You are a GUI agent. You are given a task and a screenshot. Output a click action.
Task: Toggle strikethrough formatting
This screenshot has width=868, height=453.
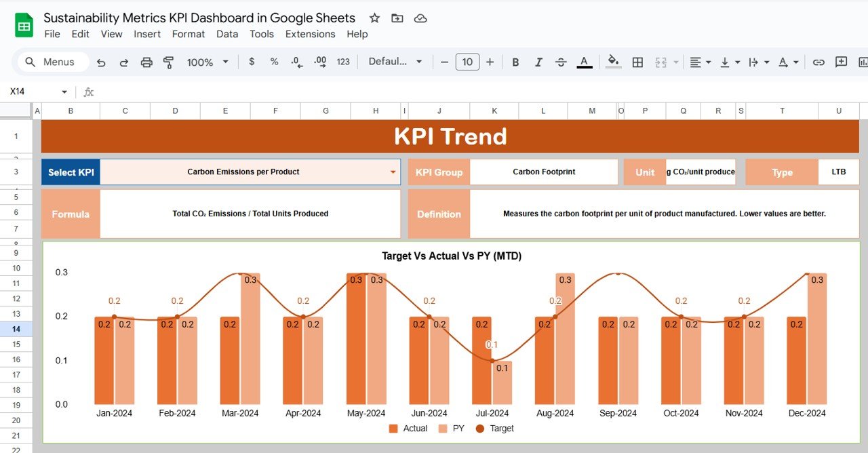pos(561,62)
